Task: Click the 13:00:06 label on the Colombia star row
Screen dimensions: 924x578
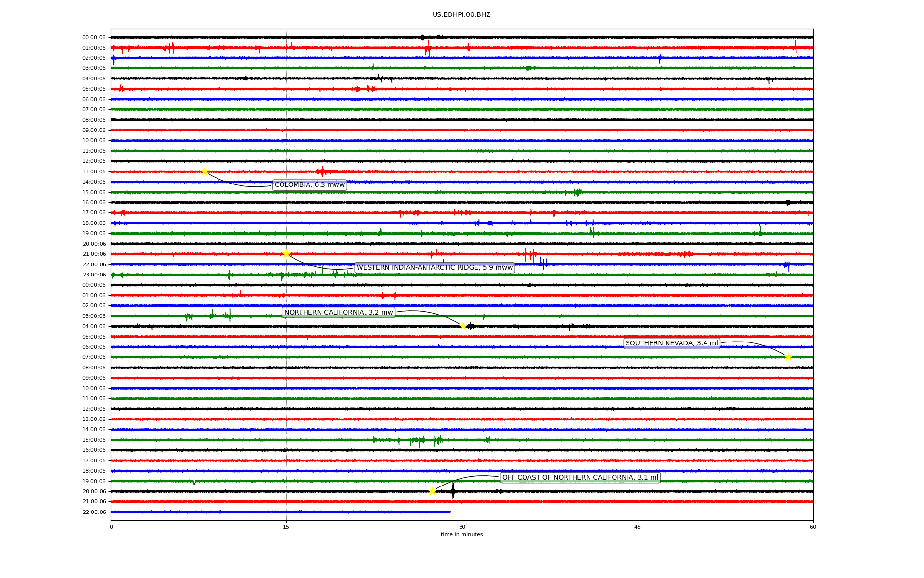Action: click(x=94, y=172)
